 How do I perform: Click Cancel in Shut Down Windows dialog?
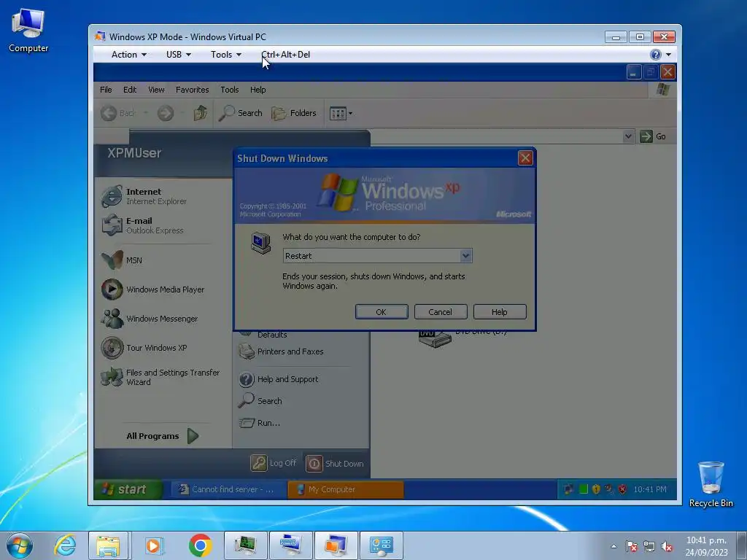440,312
